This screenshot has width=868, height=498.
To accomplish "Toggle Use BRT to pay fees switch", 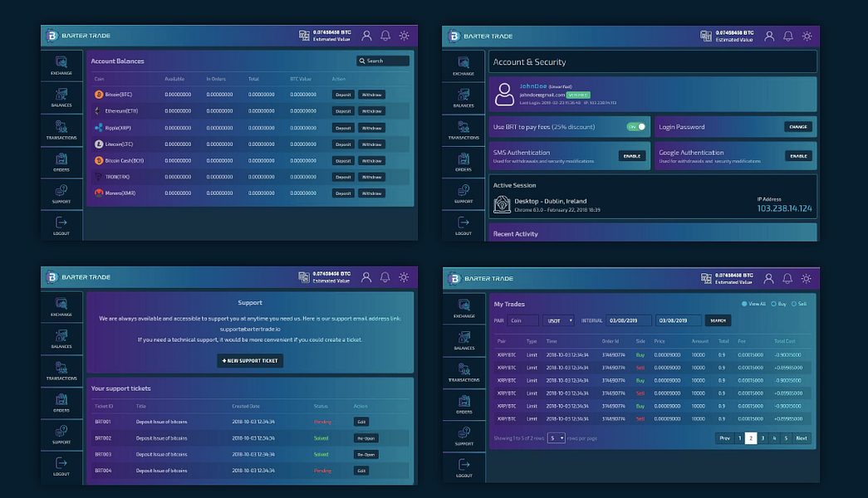I will click(636, 127).
